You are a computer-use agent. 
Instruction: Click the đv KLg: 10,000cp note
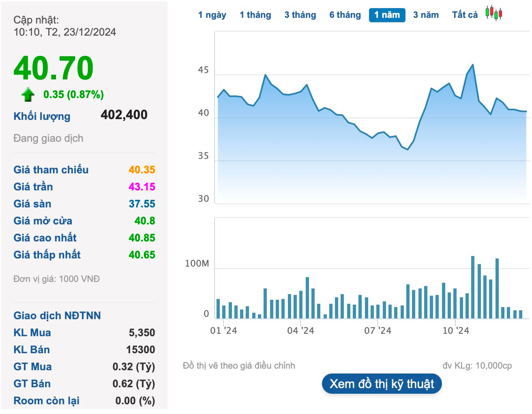point(477,365)
